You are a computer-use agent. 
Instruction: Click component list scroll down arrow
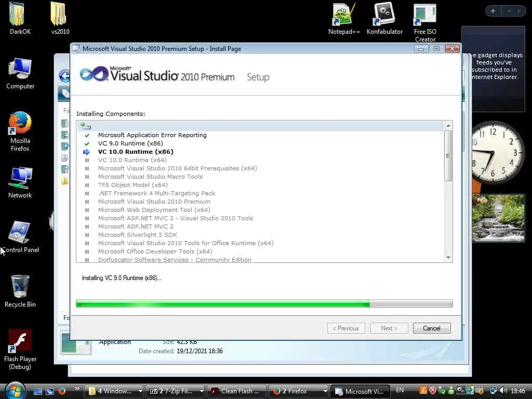point(448,258)
